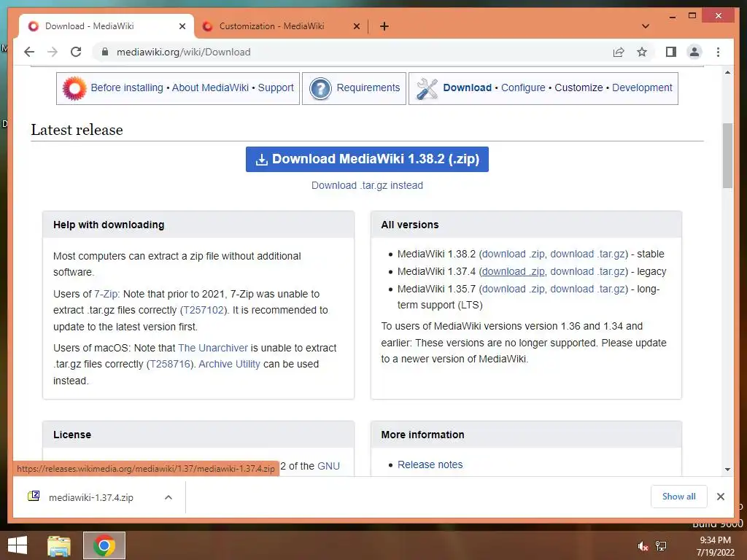
Task: Go back using the browser back arrow
Action: [29, 52]
